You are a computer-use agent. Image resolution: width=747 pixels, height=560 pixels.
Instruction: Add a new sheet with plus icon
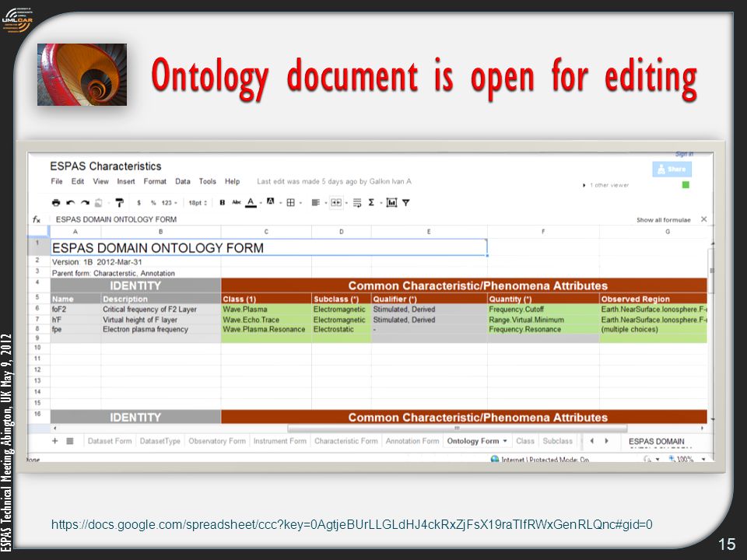click(54, 441)
